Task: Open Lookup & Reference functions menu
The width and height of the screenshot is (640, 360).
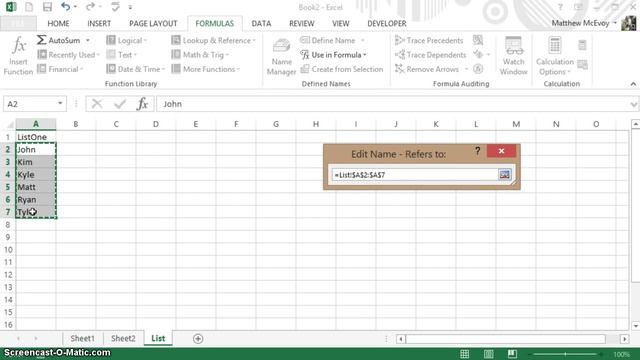Action: click(x=213, y=40)
